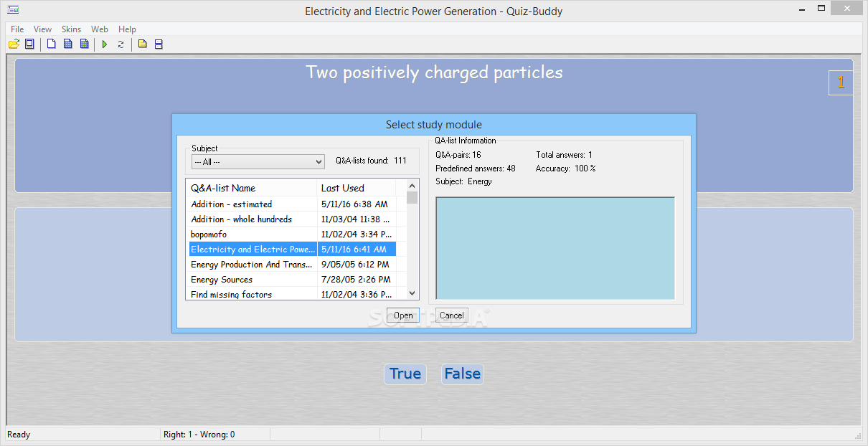Click the question counter box showing 1

click(841, 82)
